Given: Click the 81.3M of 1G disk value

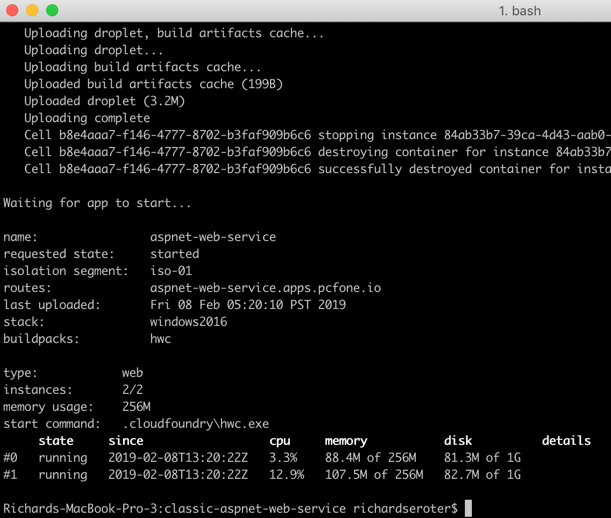Looking at the screenshot, I should pos(486,458).
